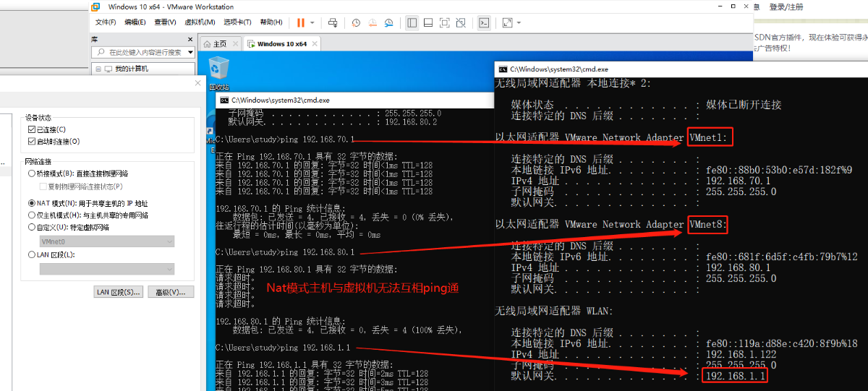Click the LAN 区段(S)... button
This screenshot has width=868, height=391.
[119, 292]
